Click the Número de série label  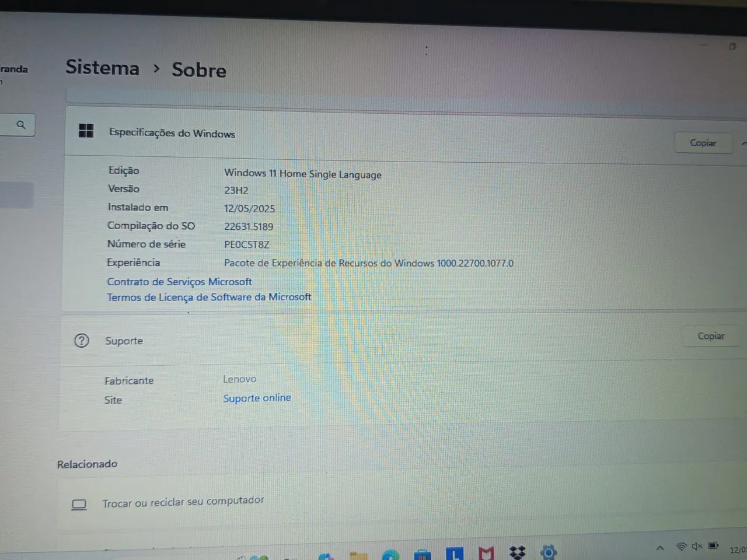click(146, 244)
